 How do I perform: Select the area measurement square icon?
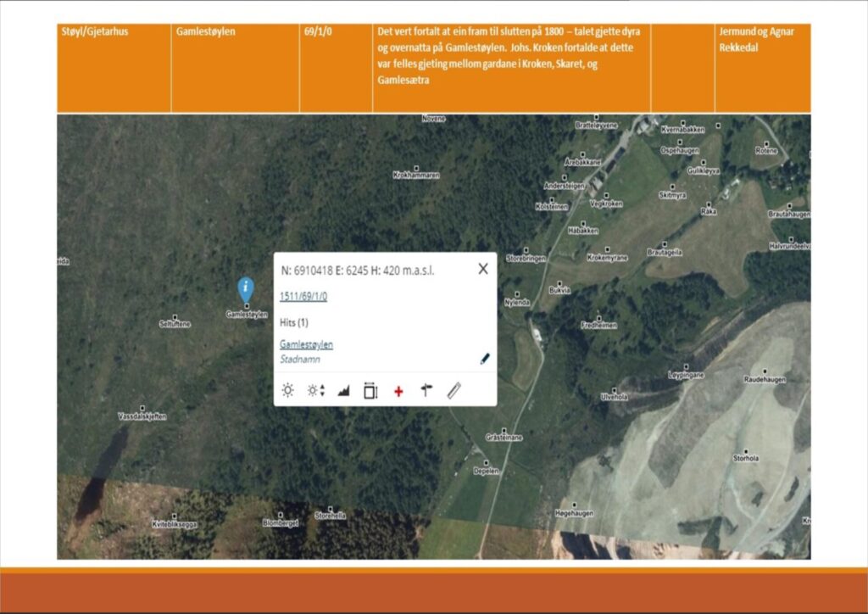[x=370, y=391]
